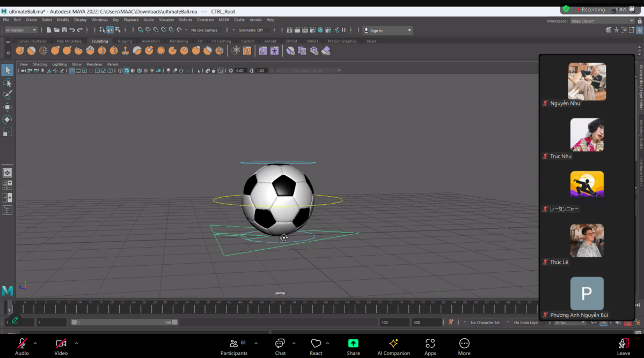Viewport: 644px width, 358px height.
Task: Click the Undo arrow icon
Action: 72,30
